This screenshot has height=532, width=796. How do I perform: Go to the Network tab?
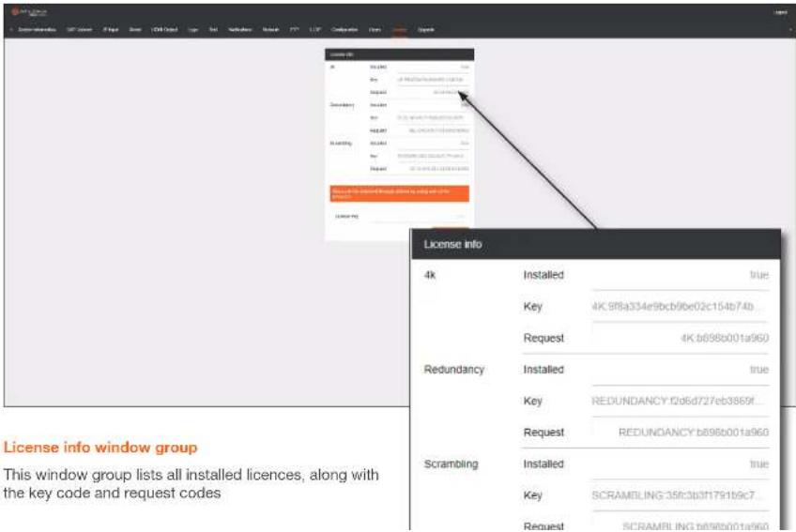(x=270, y=29)
